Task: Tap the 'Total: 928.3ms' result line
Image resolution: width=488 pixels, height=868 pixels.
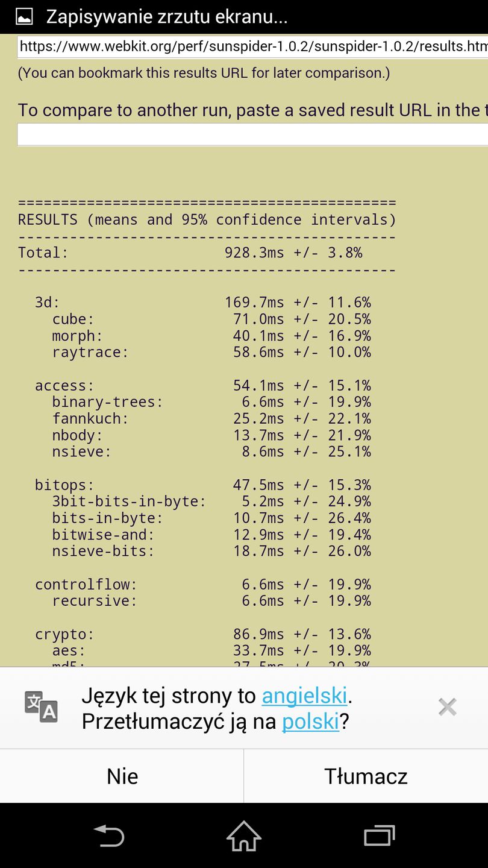Action: coord(190,253)
